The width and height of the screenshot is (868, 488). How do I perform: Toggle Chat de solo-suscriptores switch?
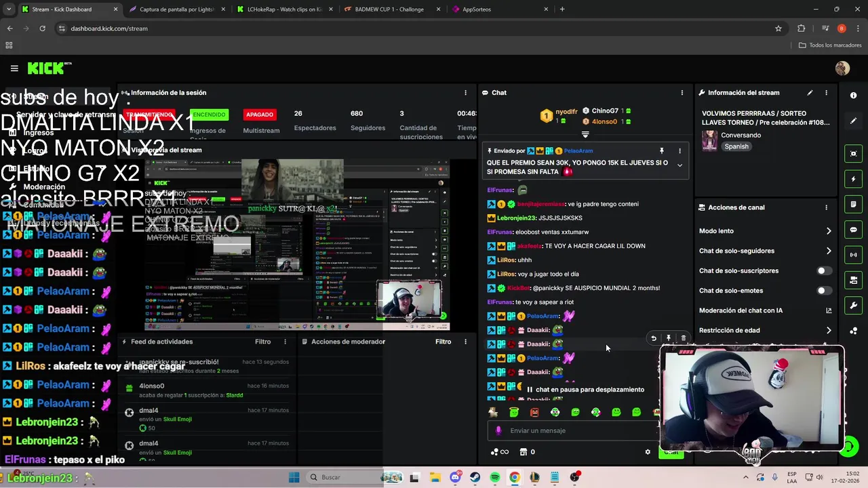tap(824, 270)
